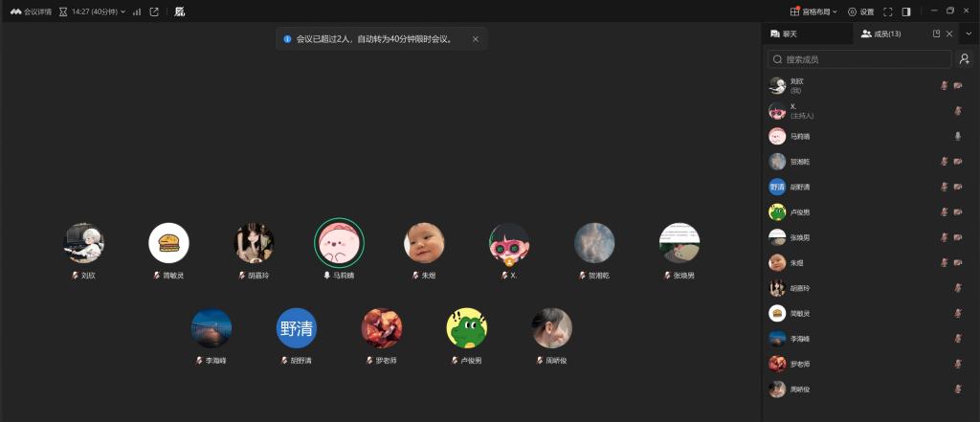Click the screen capture icon in top bar
Screen dimensions: 980x422
click(180, 11)
